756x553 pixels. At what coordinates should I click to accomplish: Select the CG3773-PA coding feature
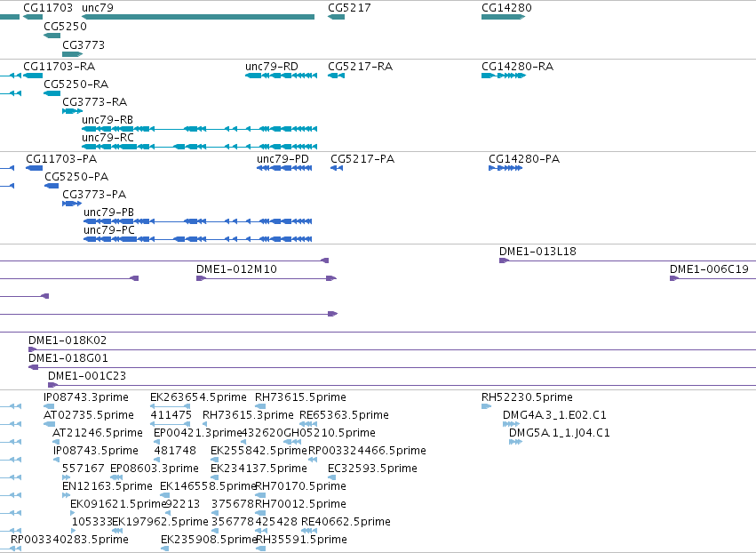click(x=72, y=204)
